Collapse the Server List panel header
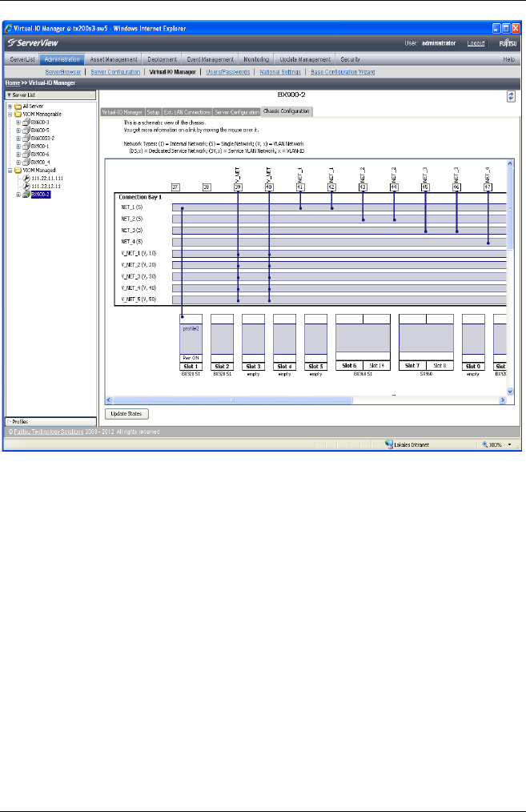 click(x=50, y=95)
